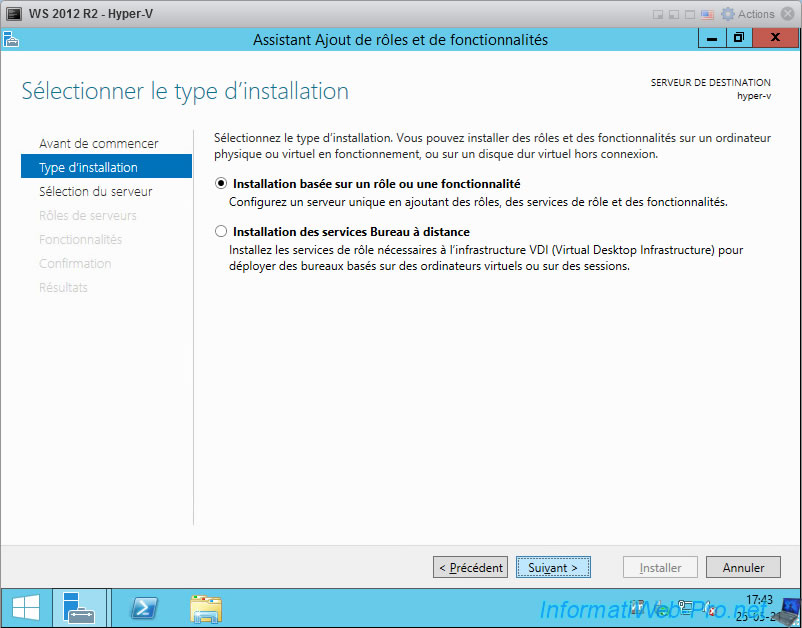
Task: Click 'SERVEUR DE DESTINATION' label
Action: tap(710, 82)
